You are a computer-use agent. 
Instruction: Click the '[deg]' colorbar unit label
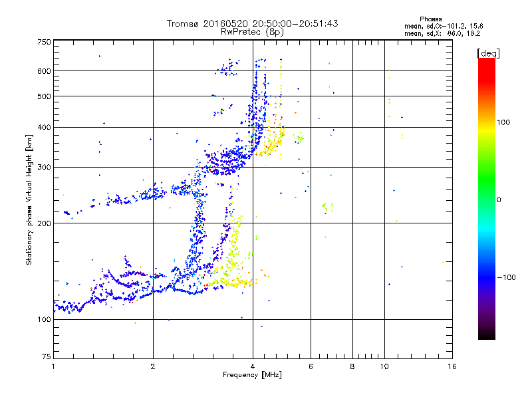[488, 53]
